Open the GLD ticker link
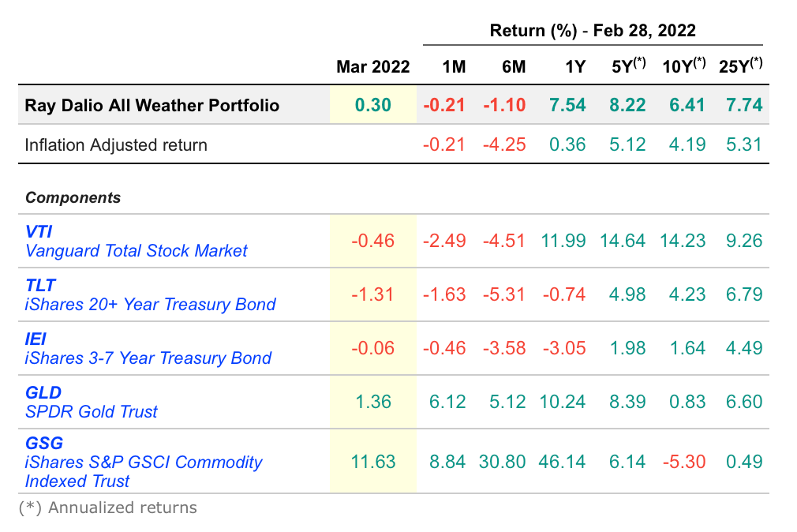The width and height of the screenshot is (797, 532). [43, 392]
